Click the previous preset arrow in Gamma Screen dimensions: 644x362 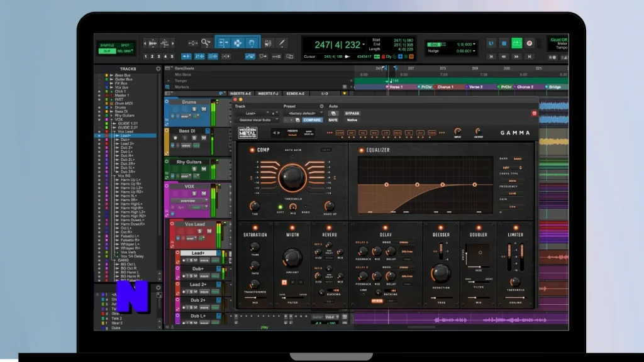[x=275, y=133]
